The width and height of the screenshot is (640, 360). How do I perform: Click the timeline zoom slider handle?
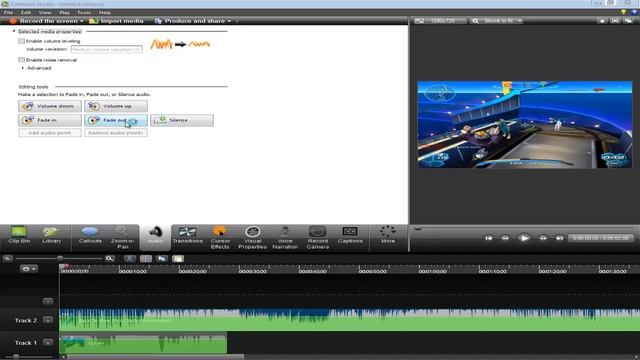pos(60,258)
